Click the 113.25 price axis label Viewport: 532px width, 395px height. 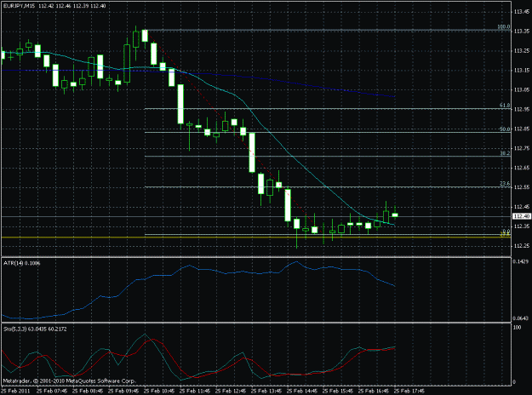click(522, 51)
